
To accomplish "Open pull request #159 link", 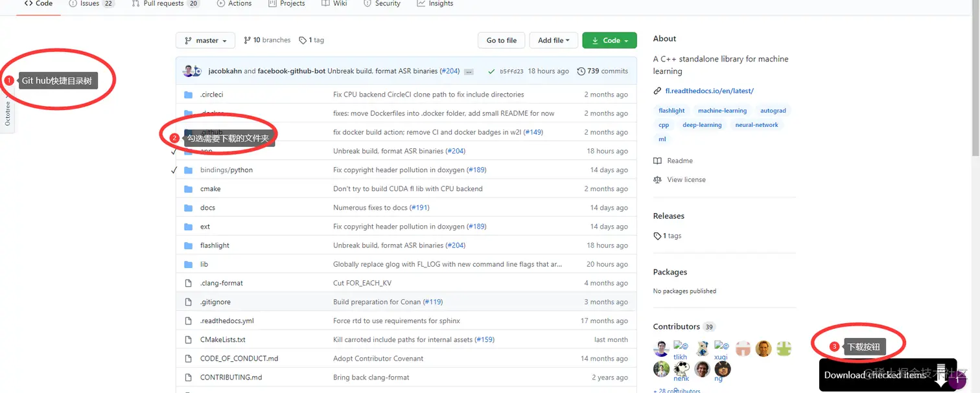I will pos(484,339).
